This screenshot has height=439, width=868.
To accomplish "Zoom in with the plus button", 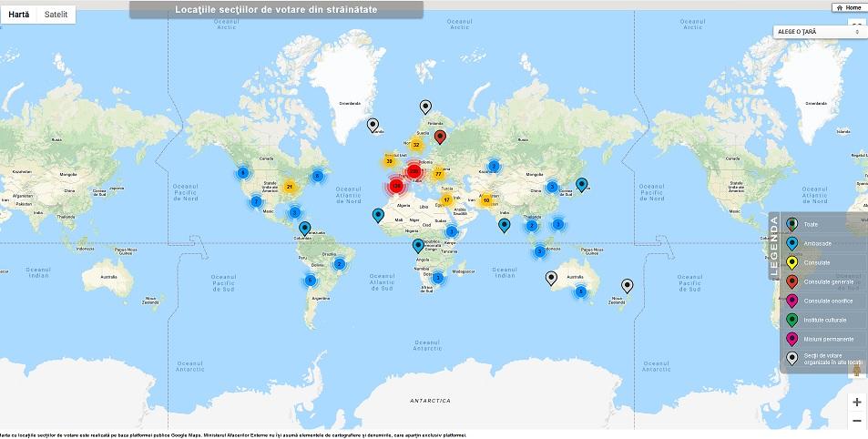I will pyautogui.click(x=856, y=402).
